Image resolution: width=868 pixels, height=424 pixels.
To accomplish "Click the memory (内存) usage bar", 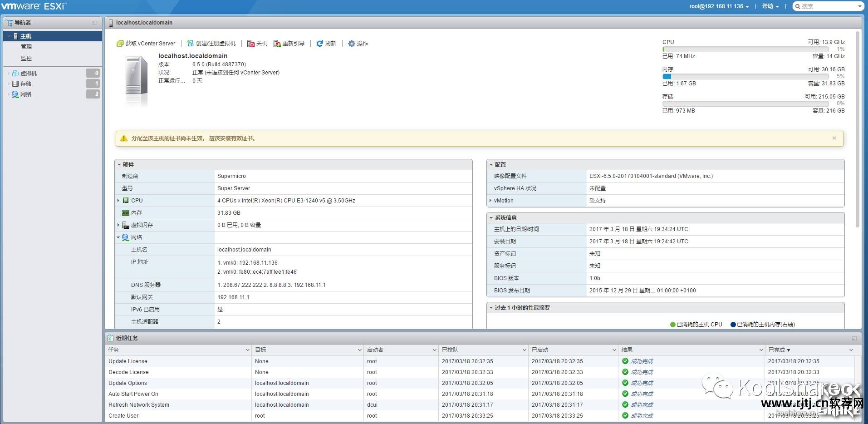I will pyautogui.click(x=745, y=76).
